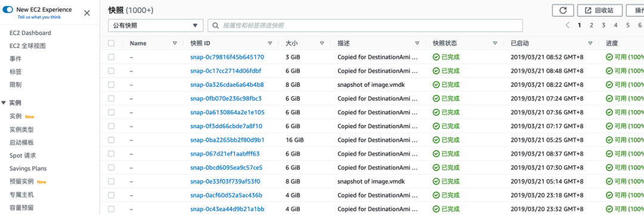Toggle the New EC2 Experience switch
This screenshot has height=215, width=644.
pyautogui.click(x=8, y=10)
